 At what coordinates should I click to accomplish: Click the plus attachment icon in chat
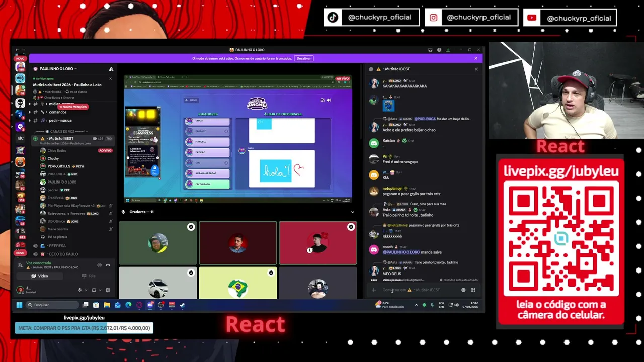(x=374, y=290)
